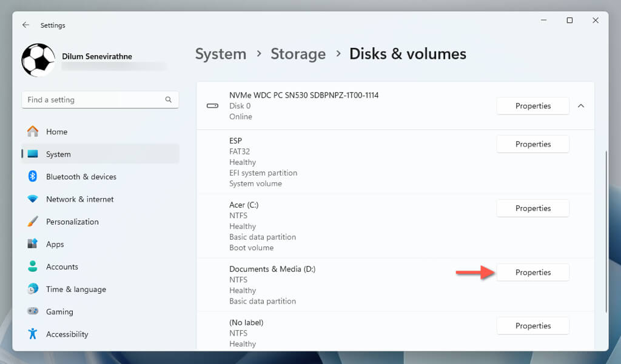Open Properties for Acer (C:) volume
Viewport: 621px width, 364px height.
(532, 208)
